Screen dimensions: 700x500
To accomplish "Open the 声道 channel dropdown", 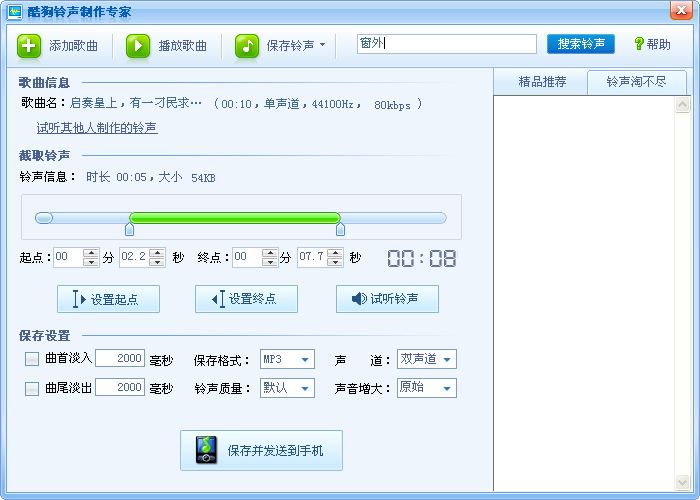I will coord(426,359).
